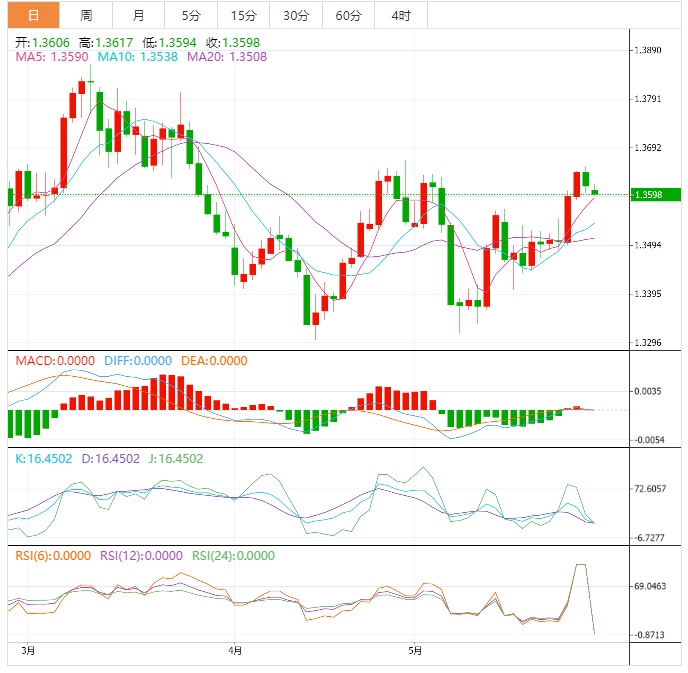Screen dimensions: 688x673
Task: Switch to the 15分 timeframe tab
Action: point(243,15)
